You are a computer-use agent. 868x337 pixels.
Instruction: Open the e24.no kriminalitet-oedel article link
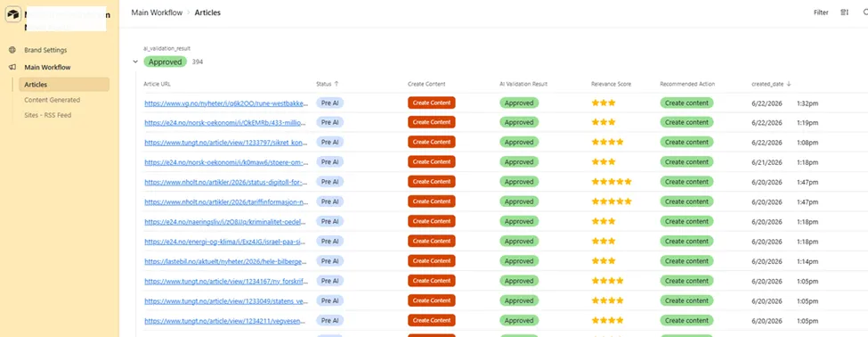225,222
